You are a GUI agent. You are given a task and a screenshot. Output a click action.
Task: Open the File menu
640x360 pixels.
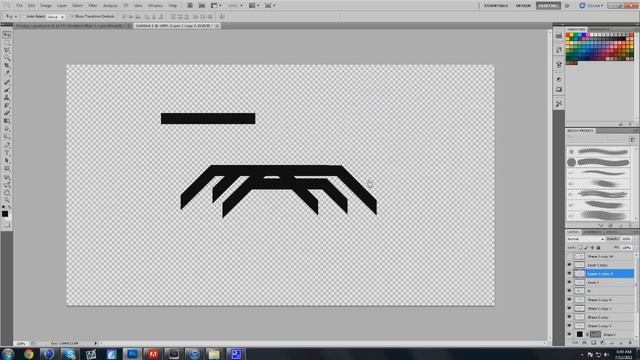pos(19,6)
